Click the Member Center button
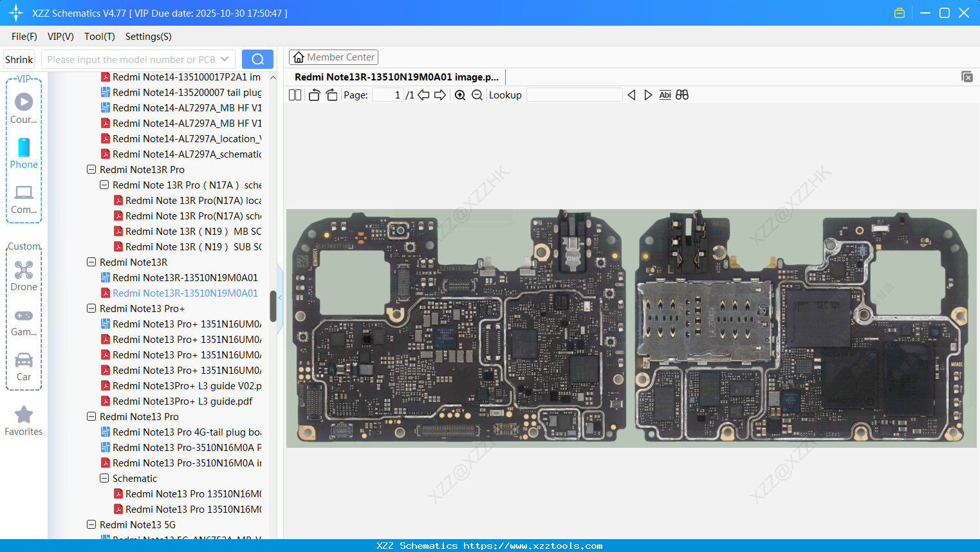 click(x=333, y=57)
